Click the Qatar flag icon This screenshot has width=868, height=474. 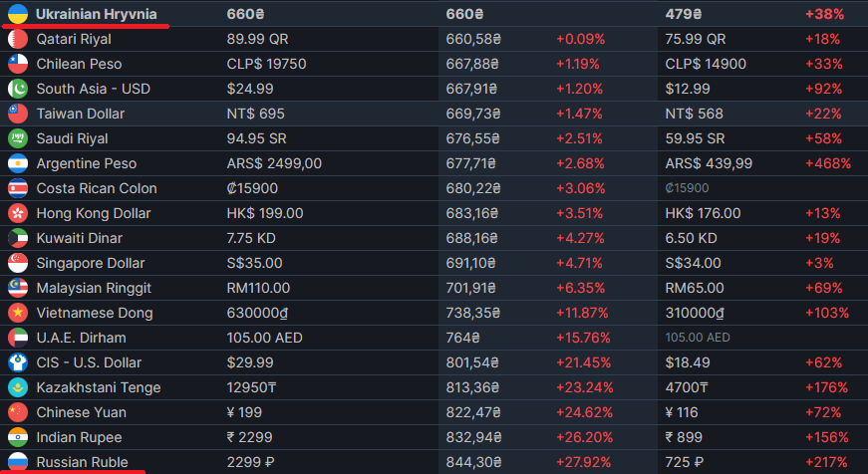click(x=18, y=39)
